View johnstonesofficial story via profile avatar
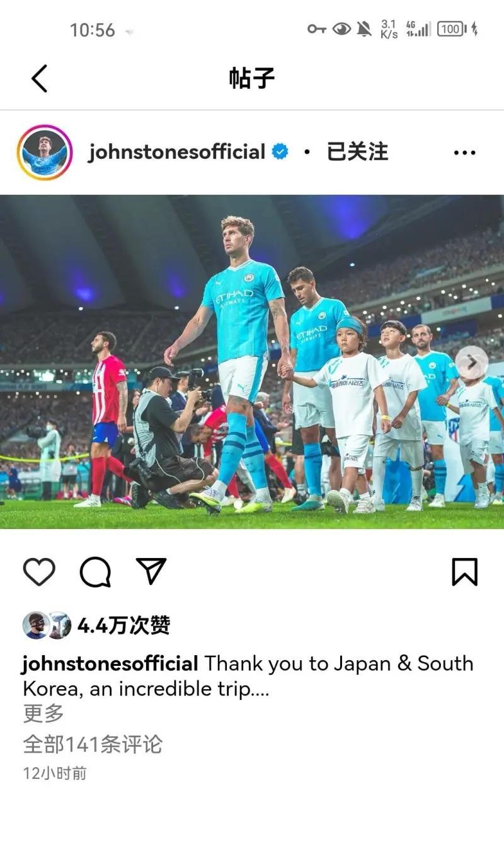This screenshot has width=504, height=862. [45, 153]
